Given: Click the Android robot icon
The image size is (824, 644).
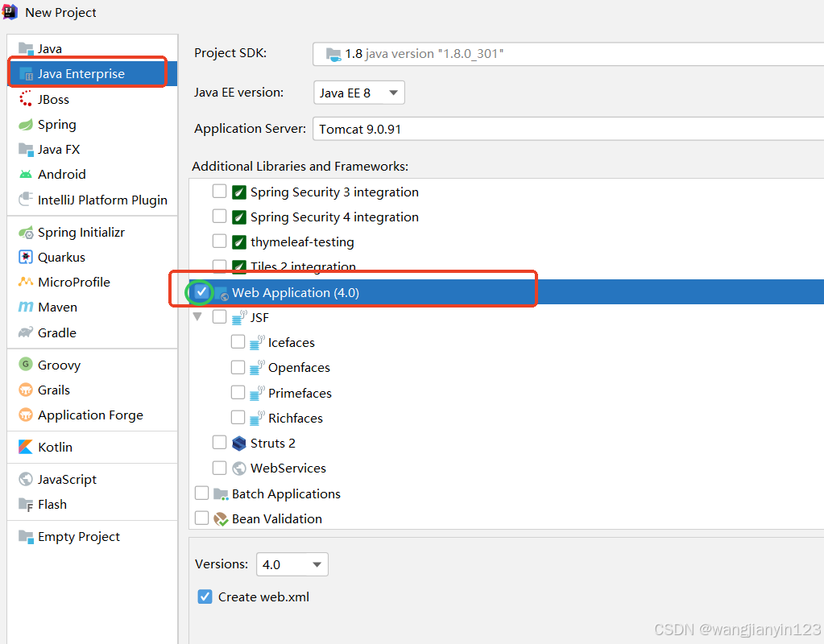Looking at the screenshot, I should pos(26,174).
